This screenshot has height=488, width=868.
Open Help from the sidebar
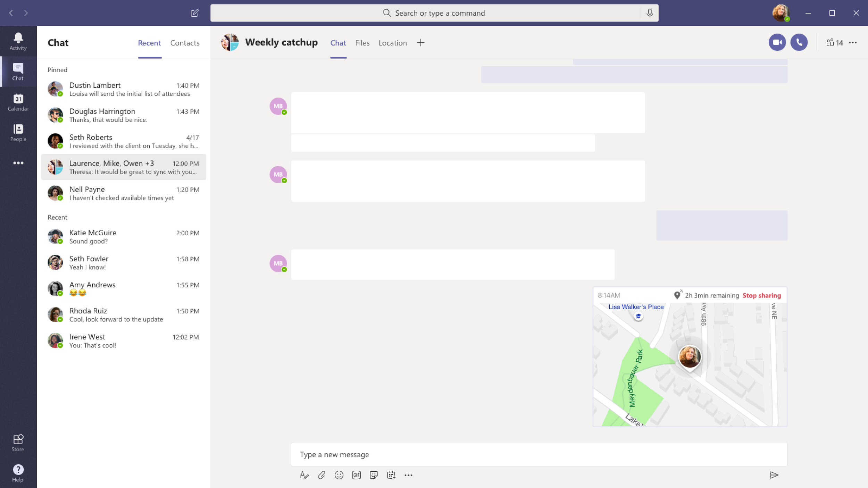pyautogui.click(x=18, y=472)
